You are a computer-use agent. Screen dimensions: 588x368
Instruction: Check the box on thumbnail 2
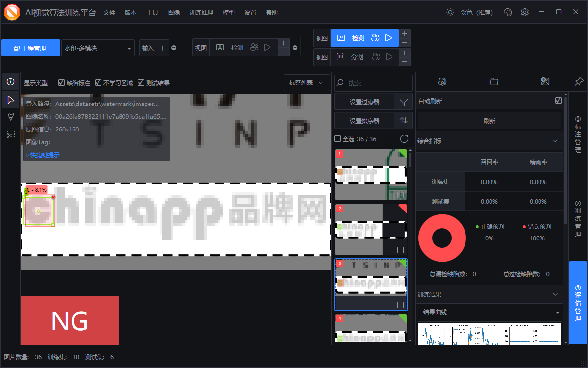tap(400, 250)
